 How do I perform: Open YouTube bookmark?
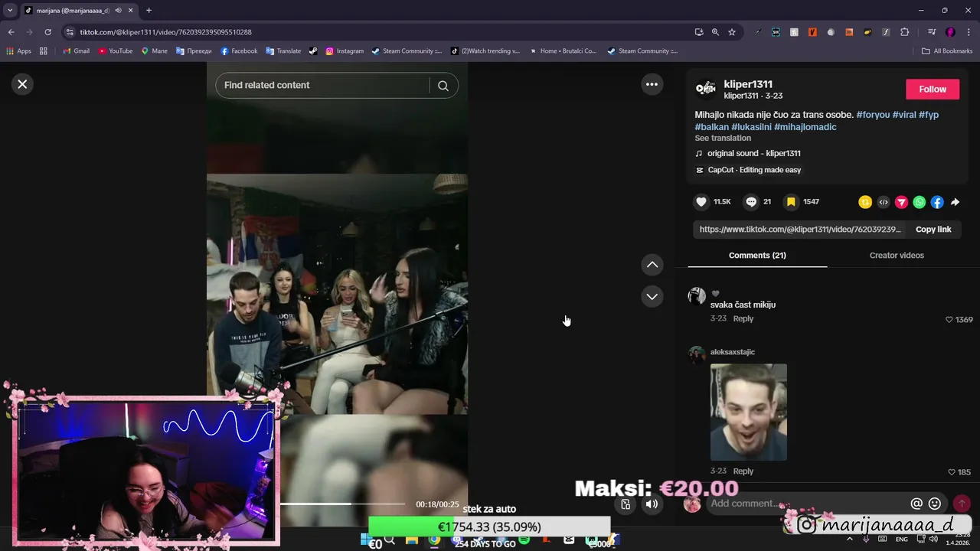tap(115, 51)
